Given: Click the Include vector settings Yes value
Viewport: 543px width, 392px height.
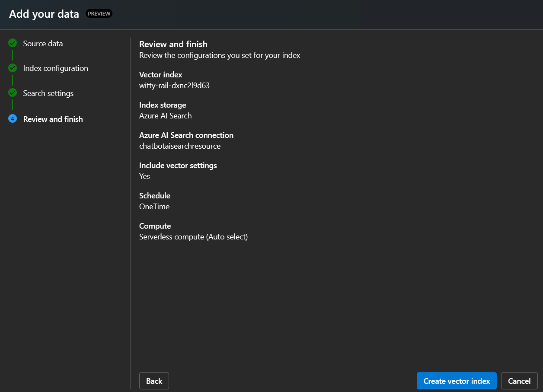Looking at the screenshot, I should 144,176.
